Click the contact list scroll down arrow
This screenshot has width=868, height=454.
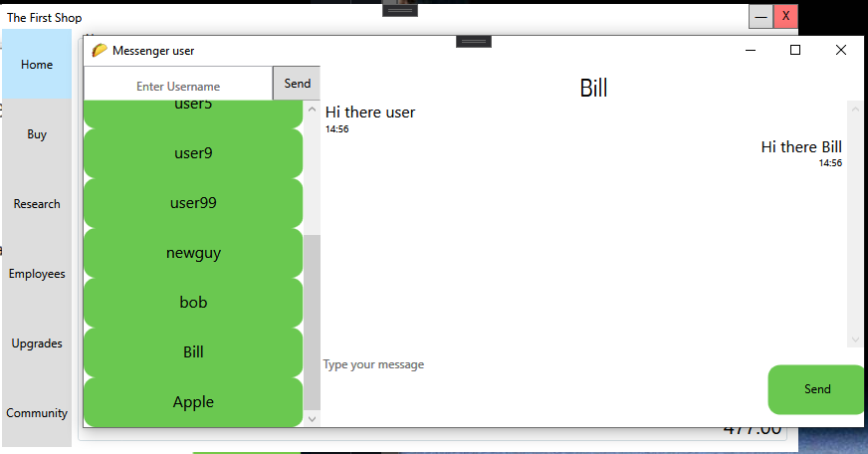312,419
